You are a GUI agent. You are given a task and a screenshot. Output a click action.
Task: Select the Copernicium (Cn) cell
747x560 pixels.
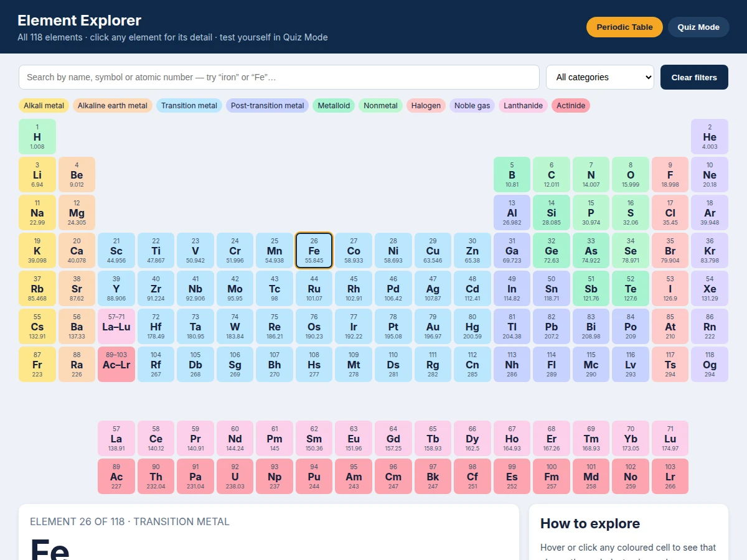pos(472,365)
